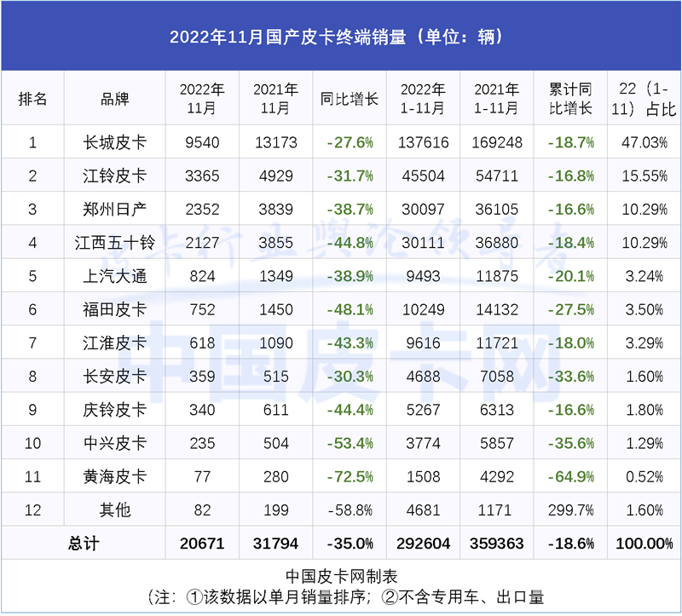Select the total value 20671

tap(202, 544)
